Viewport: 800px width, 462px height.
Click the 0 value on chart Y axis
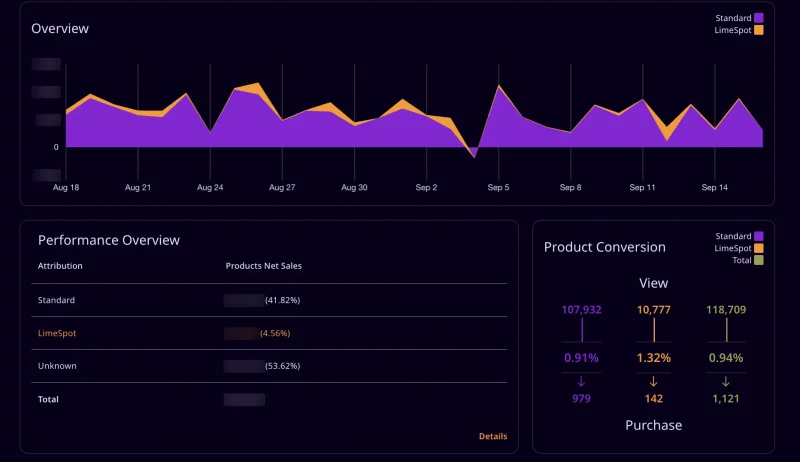(56, 147)
